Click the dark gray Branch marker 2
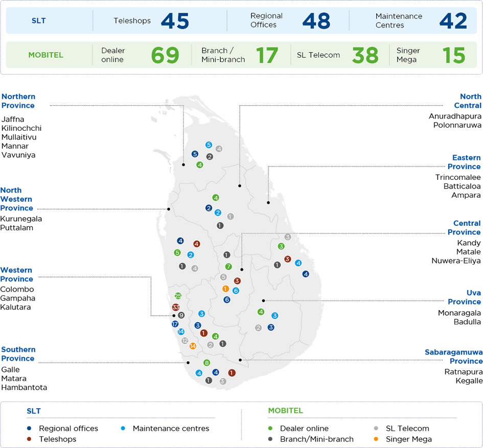This screenshot has height=448, width=483. tap(210, 157)
